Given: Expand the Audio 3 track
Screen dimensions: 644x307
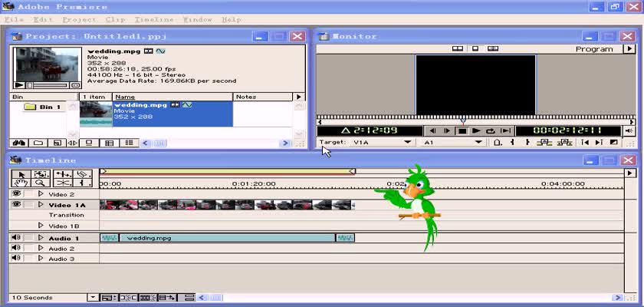Looking at the screenshot, I should point(41,258).
